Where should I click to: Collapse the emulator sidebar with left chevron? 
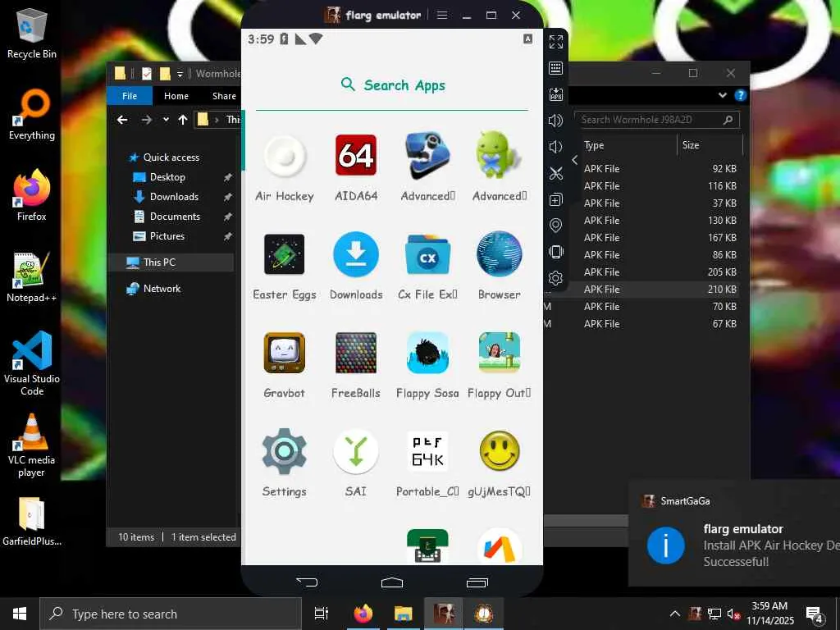pyautogui.click(x=574, y=160)
